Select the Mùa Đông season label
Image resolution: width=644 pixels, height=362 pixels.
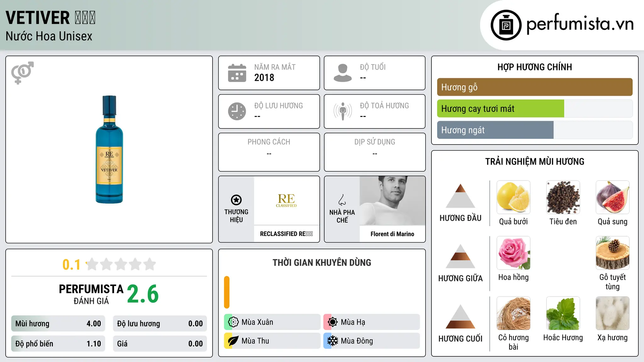[x=357, y=341]
